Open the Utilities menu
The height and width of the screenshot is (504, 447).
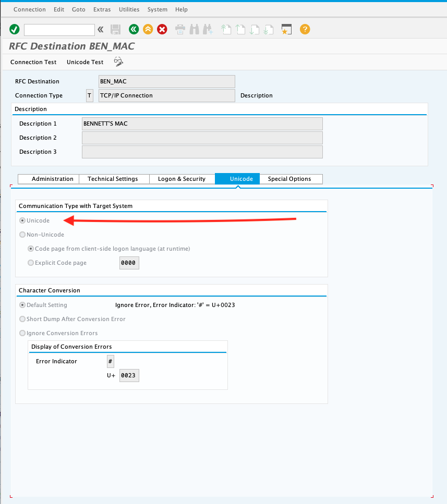[x=129, y=9]
